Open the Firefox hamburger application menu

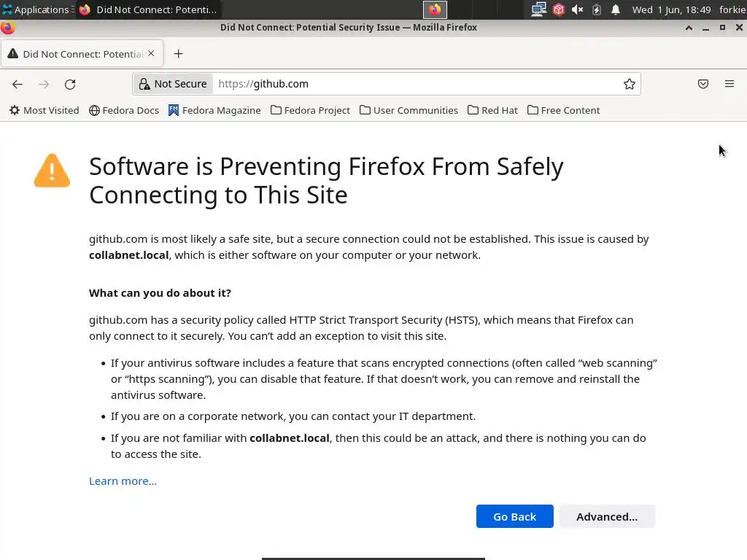729,84
